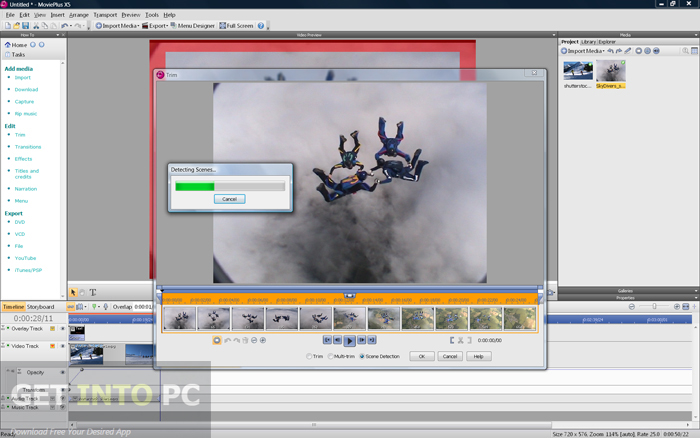This screenshot has width=700, height=438.
Task: Mute the Audio Track speaker toggle
Action: (62, 398)
